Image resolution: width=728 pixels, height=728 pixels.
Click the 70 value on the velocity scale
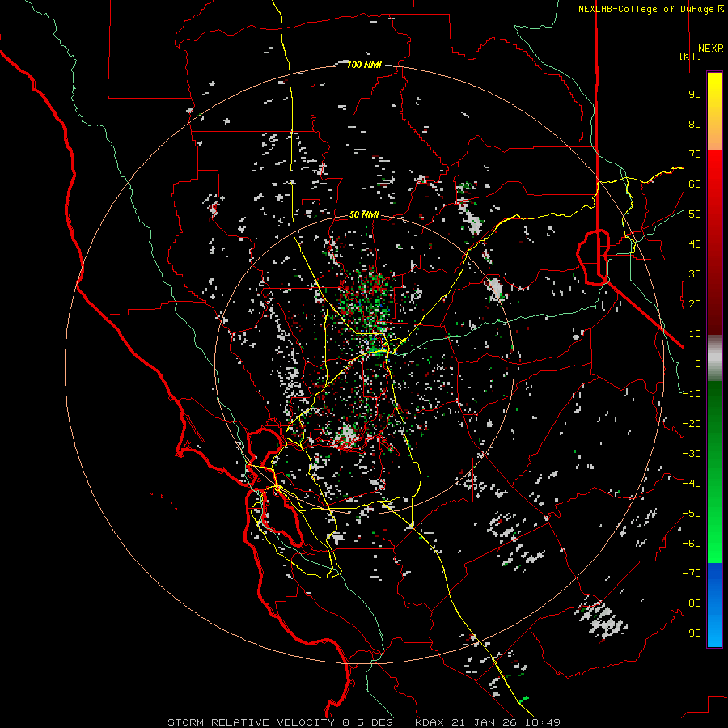(x=695, y=154)
